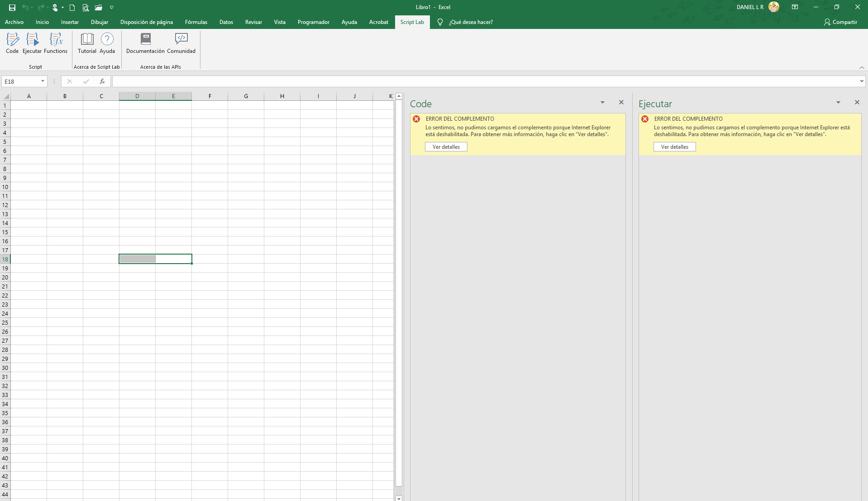Undo the last action

pos(25,7)
